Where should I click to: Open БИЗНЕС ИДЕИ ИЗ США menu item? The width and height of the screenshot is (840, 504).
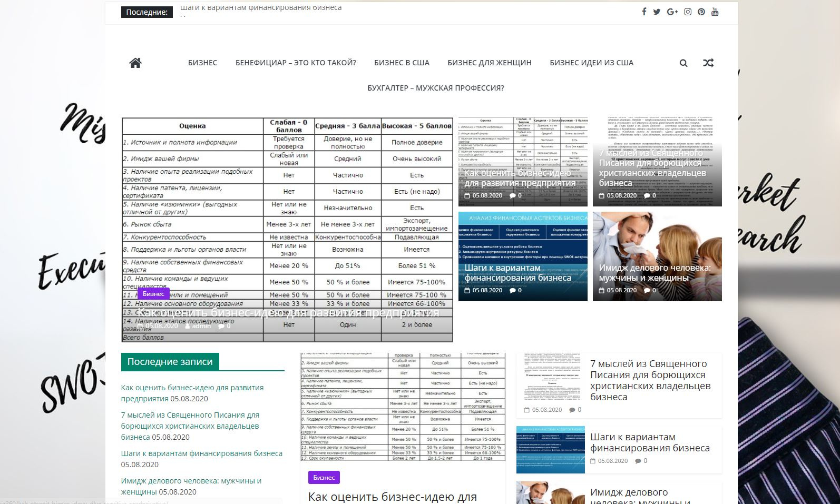pos(591,63)
